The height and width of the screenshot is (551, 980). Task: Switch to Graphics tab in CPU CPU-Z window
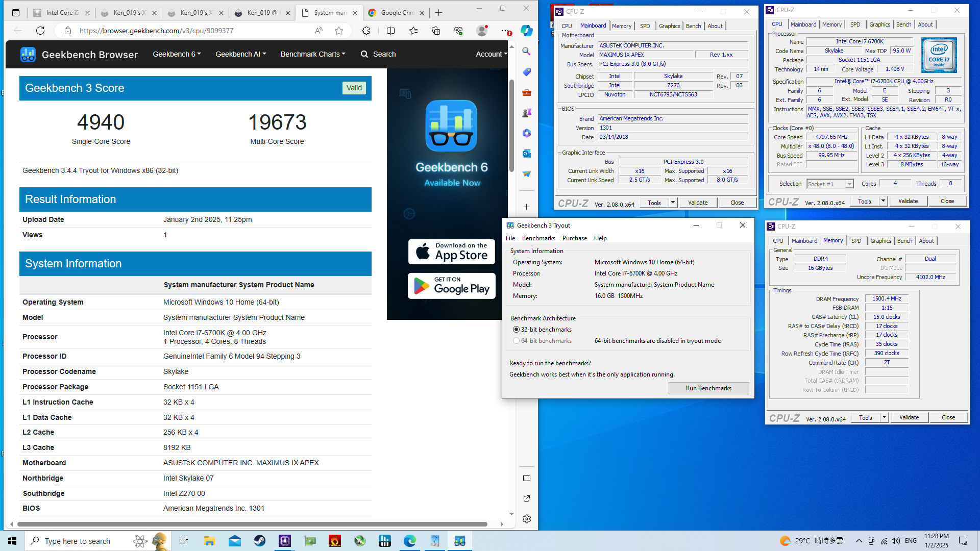pyautogui.click(x=880, y=24)
